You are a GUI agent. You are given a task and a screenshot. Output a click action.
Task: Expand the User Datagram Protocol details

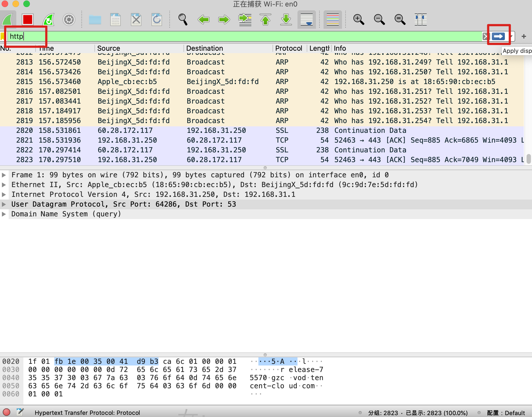click(4, 204)
